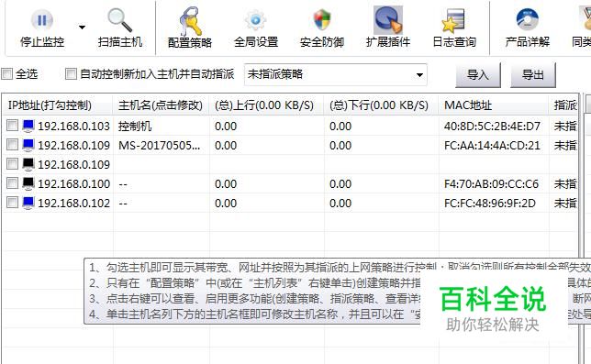Screen dimensions: 591x364
Task: Click the MAC地址 column header
Action: coord(494,105)
